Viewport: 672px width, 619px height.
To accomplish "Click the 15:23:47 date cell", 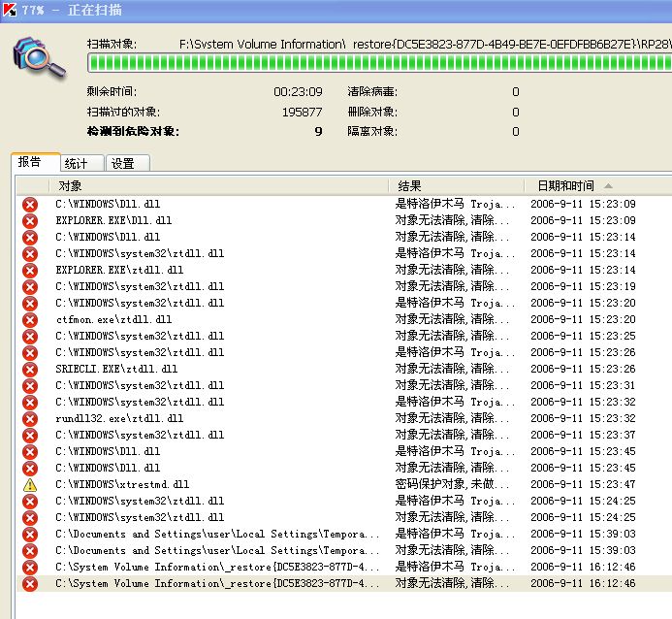I will pos(583,485).
